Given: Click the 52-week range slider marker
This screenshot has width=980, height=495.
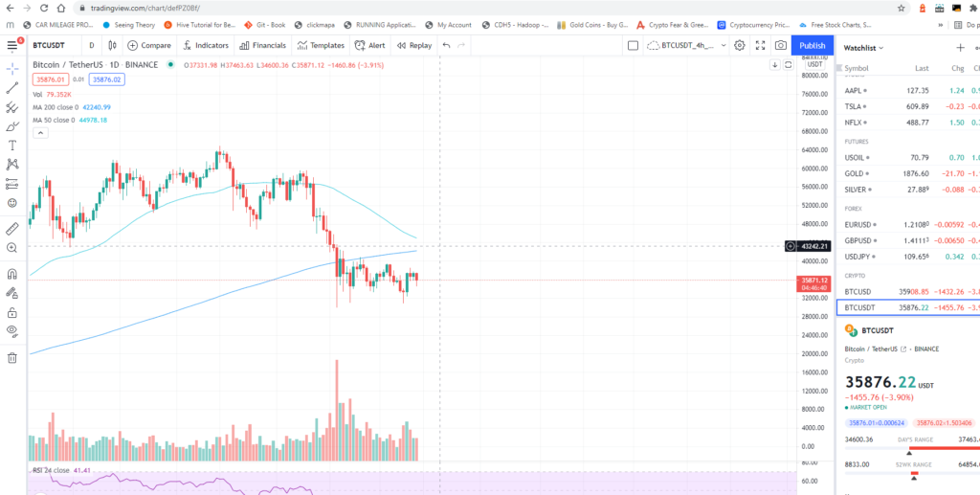Looking at the screenshot, I should point(915,474).
